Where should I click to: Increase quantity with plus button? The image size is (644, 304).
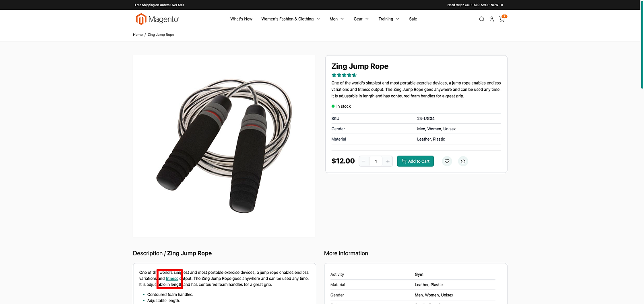pyautogui.click(x=388, y=161)
